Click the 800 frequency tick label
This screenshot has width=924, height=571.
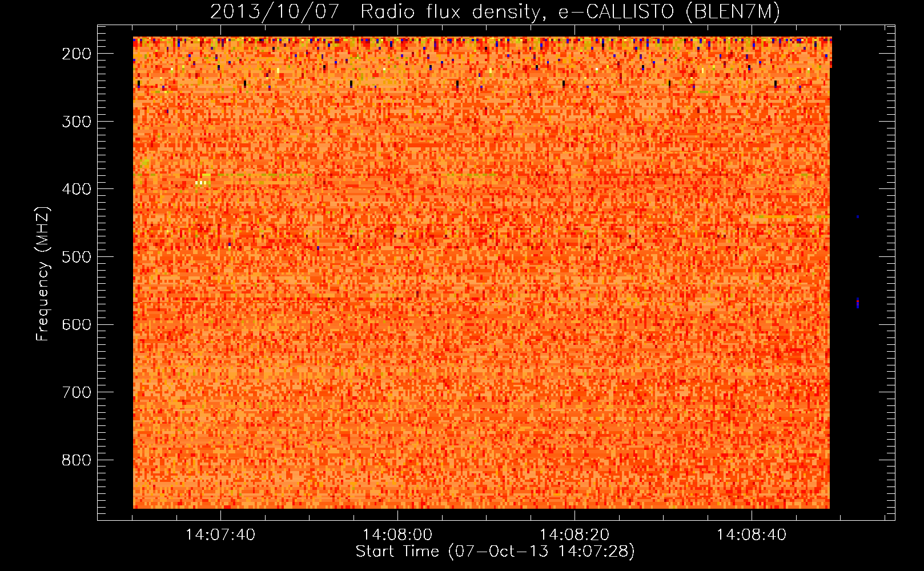77,460
